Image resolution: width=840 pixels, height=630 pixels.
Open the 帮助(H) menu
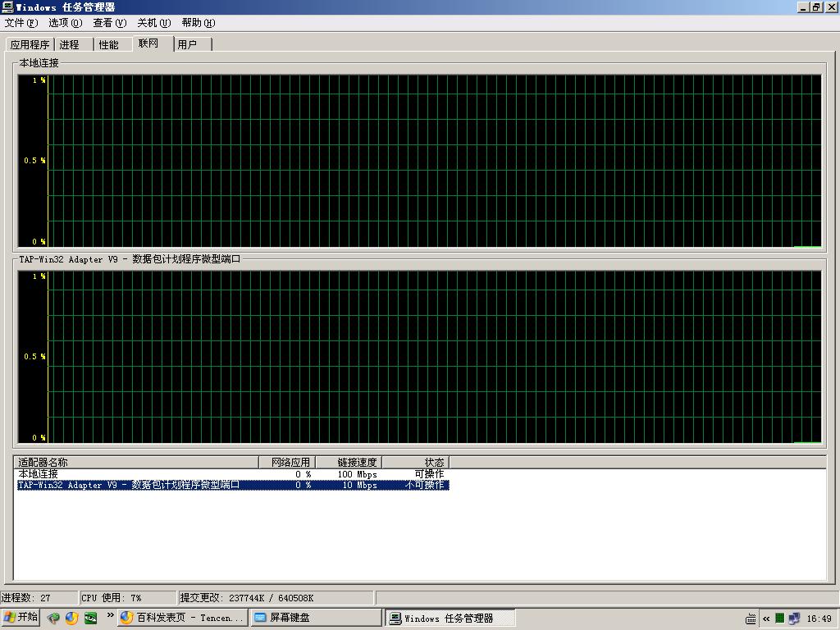click(199, 23)
